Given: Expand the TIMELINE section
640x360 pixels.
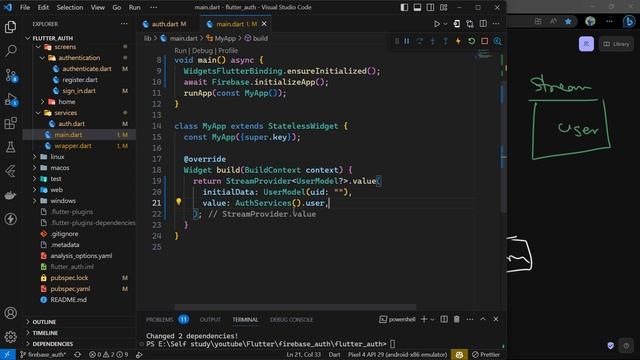Looking at the screenshot, I should coord(45,333).
